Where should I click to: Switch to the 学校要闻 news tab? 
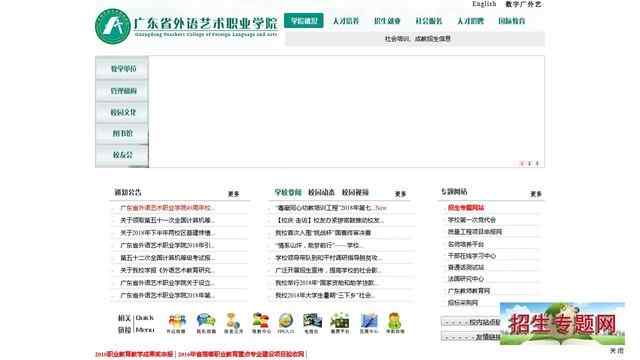pos(288,192)
